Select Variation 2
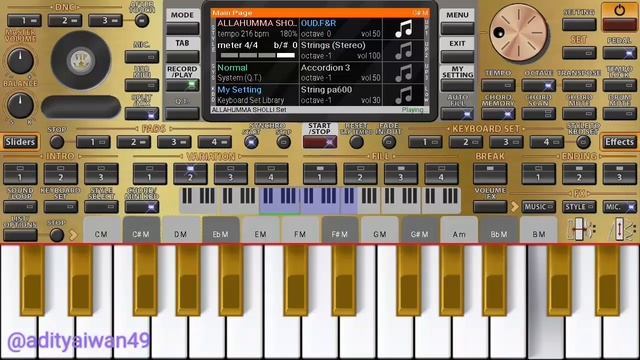The width and height of the screenshot is (640, 360). [190, 174]
